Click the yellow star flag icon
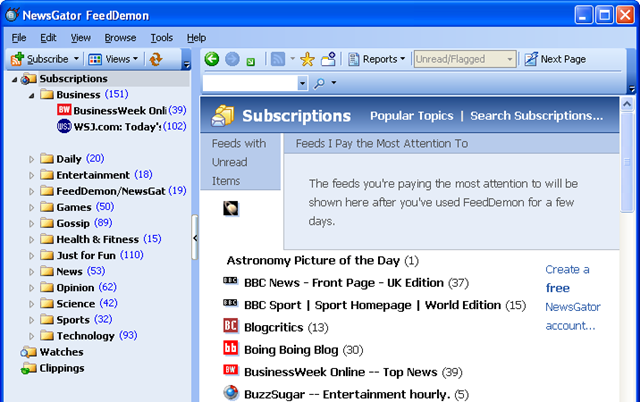640x402 pixels. (307, 59)
